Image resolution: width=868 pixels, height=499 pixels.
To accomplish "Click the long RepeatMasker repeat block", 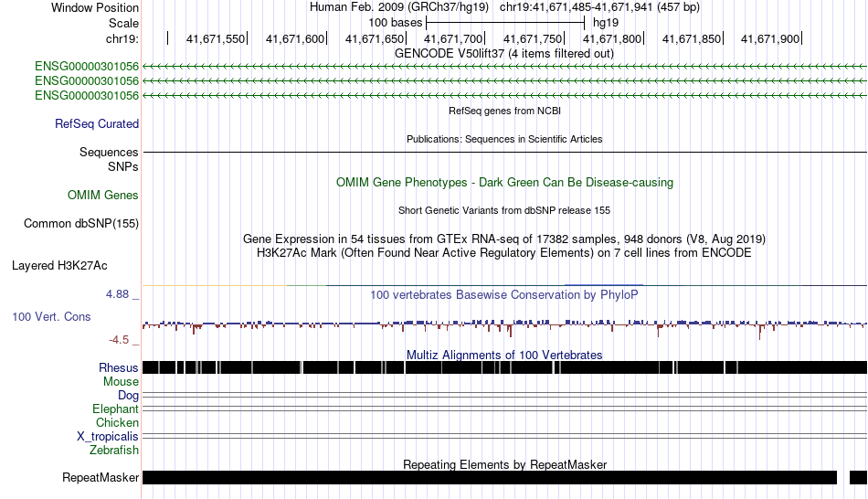I will click(x=490, y=477).
